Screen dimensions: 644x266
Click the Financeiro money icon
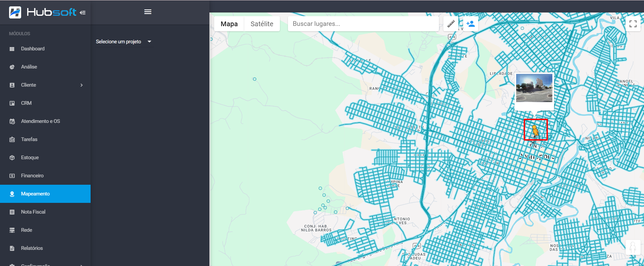pos(12,176)
